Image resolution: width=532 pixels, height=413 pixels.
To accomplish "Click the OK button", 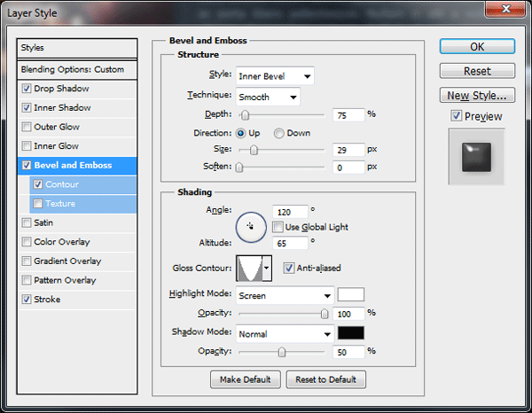I will 477,46.
